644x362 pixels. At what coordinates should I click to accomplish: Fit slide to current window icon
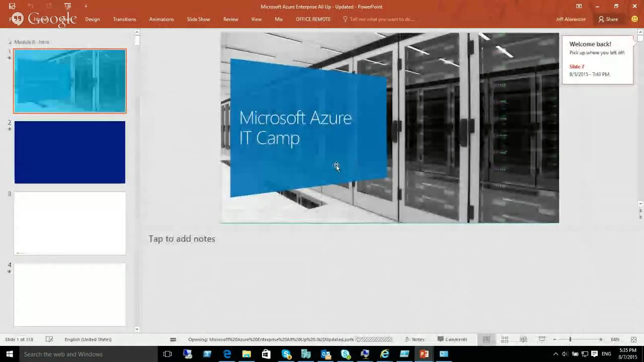tap(633, 339)
